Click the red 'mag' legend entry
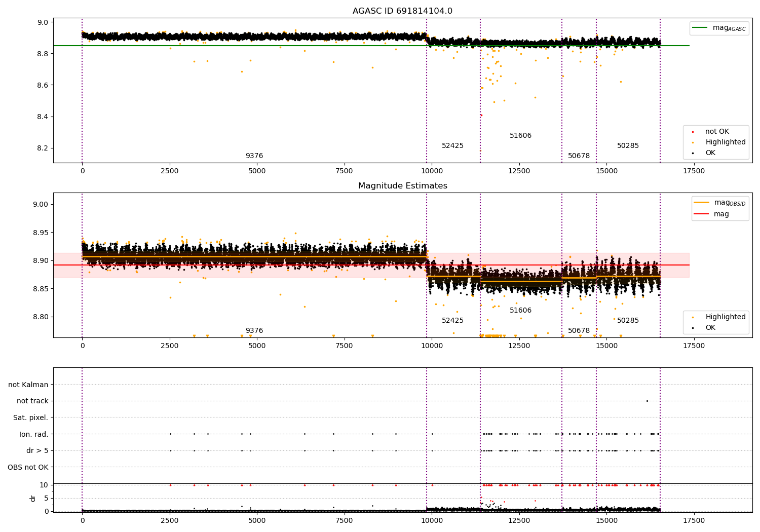760x532 pixels. (721, 214)
